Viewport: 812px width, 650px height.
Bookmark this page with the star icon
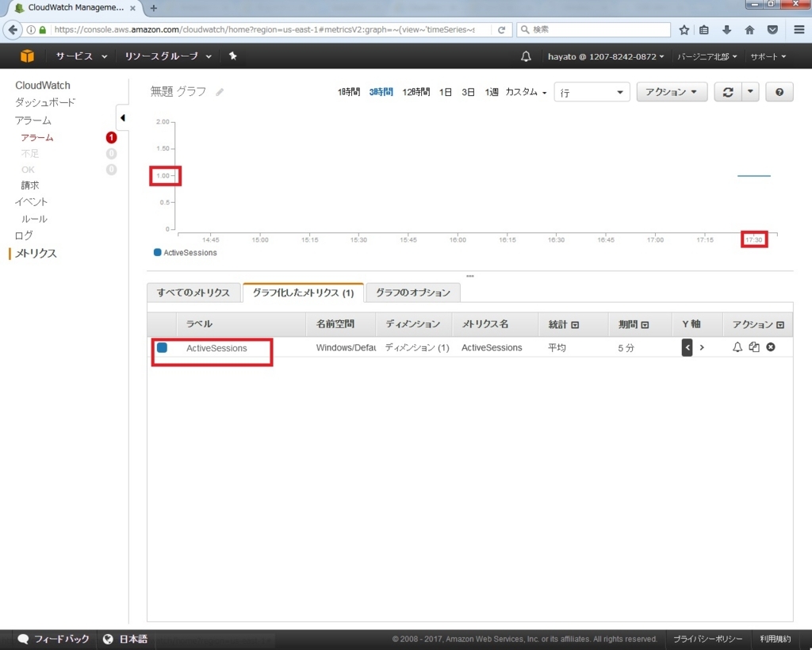(684, 29)
